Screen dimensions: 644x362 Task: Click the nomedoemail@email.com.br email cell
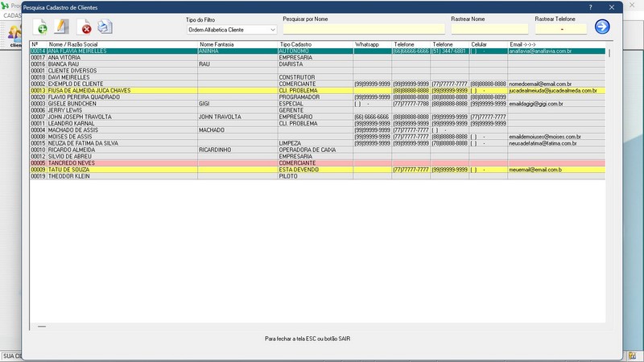556,84
